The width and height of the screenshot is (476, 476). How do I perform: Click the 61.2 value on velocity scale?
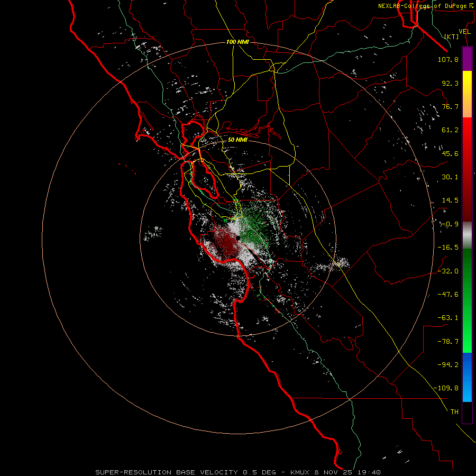tap(450, 130)
